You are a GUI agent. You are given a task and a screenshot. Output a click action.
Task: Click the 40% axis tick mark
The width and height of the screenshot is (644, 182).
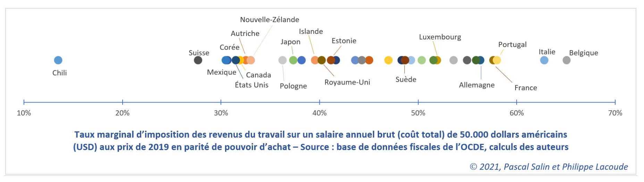(319, 102)
